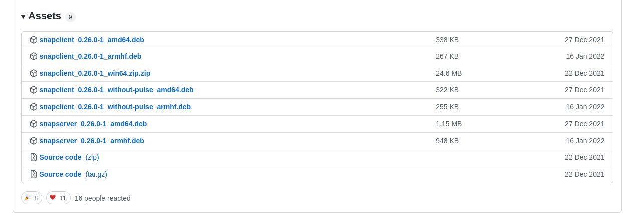Viewport: 644px width, 222px height.
Task: Click package icon beside without-pulse armhf deb
Action: click(x=34, y=107)
